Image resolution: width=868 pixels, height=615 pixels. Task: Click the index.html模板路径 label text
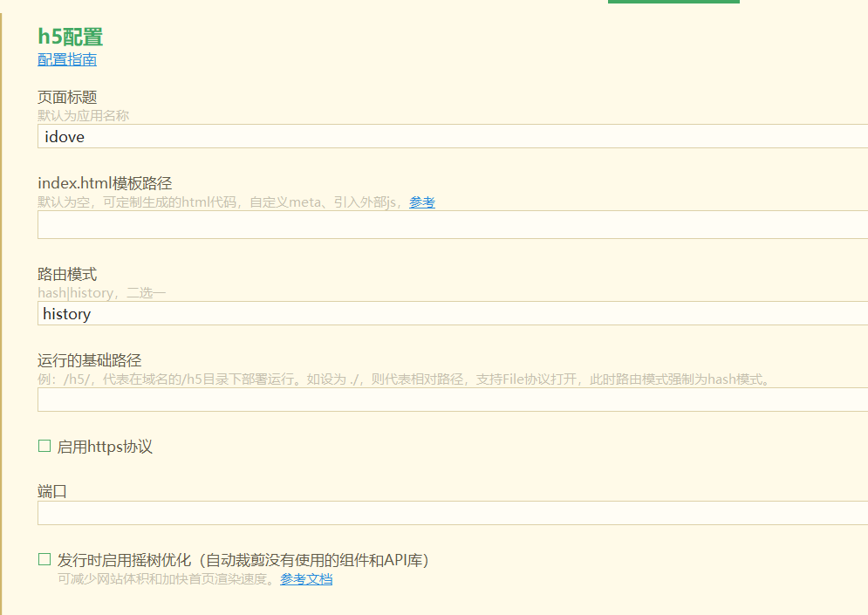105,183
